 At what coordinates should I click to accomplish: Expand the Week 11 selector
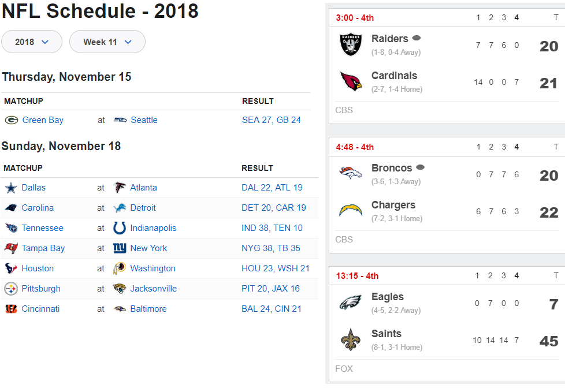[107, 42]
